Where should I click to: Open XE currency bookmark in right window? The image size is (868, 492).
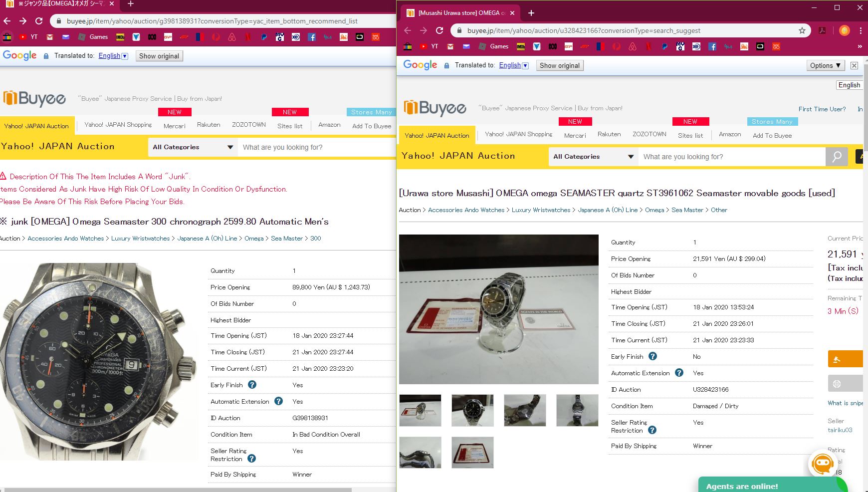[x=696, y=46]
